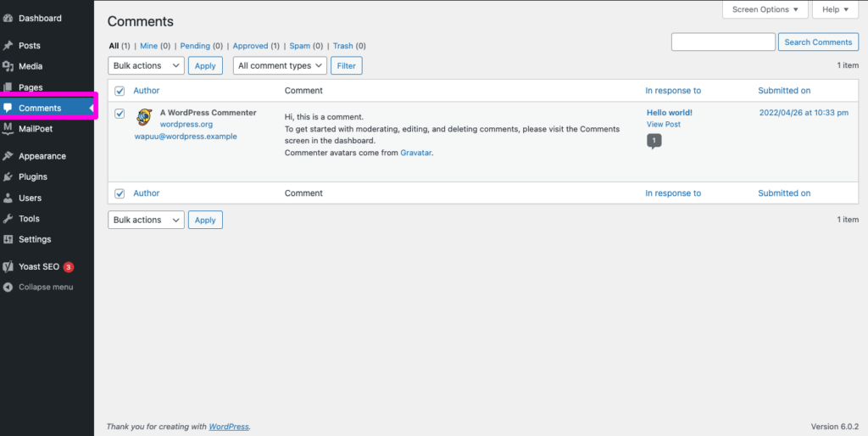Screen dimensions: 868x436
Task: Click the Filter button
Action: tap(347, 65)
